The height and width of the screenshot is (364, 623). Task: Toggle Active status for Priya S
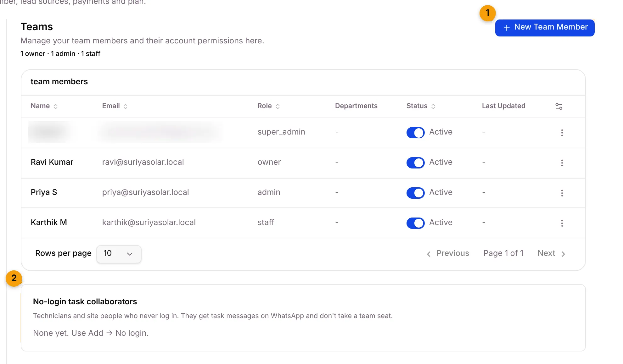[415, 193]
